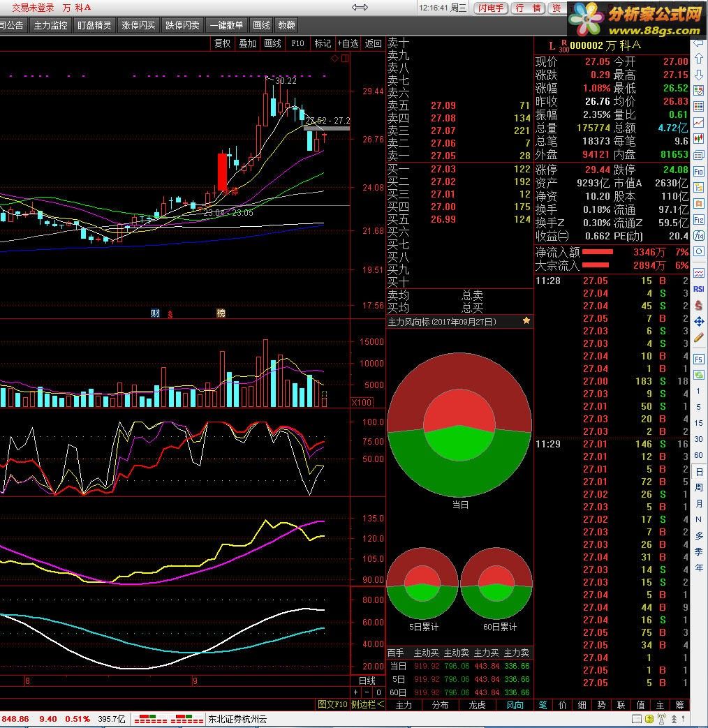Click the circle icon in the right sidebar
The height and width of the screenshot is (728, 708).
(x=699, y=252)
